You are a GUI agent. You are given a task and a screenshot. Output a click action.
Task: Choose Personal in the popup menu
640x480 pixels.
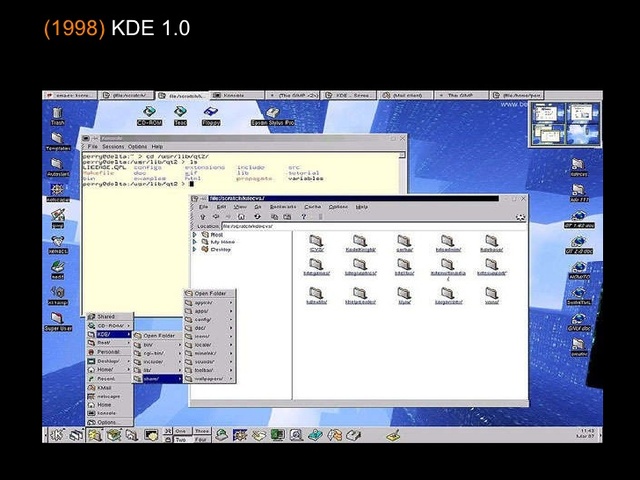[x=110, y=352]
